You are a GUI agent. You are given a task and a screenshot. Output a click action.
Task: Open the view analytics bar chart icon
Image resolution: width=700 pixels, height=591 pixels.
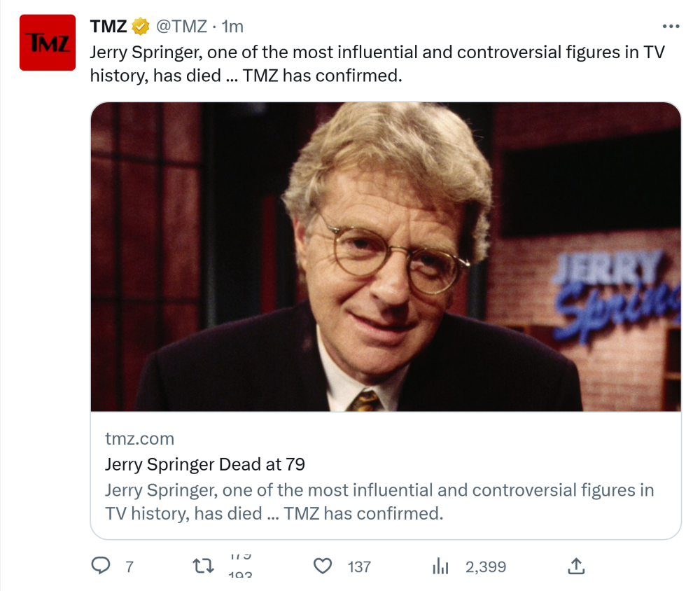pyautogui.click(x=440, y=566)
